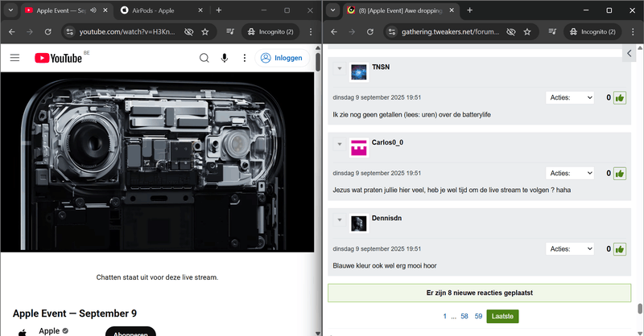The width and height of the screenshot is (644, 336).
Task: Mute the Apple Event tab audio
Action: tap(93, 10)
